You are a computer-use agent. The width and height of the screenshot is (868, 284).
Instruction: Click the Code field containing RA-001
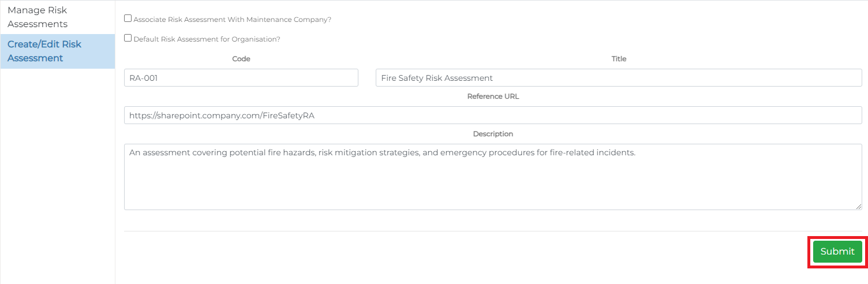point(241,78)
